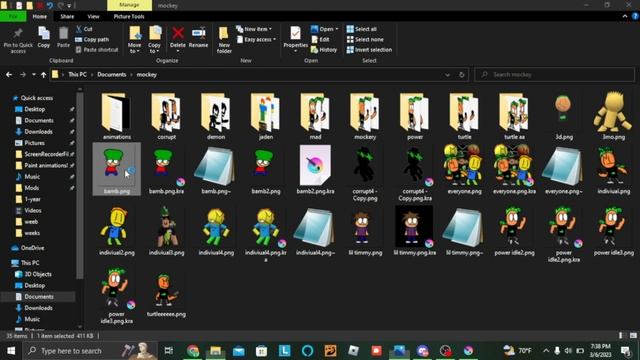Select the 3d.png file
This screenshot has width=640, height=360.
tap(564, 117)
